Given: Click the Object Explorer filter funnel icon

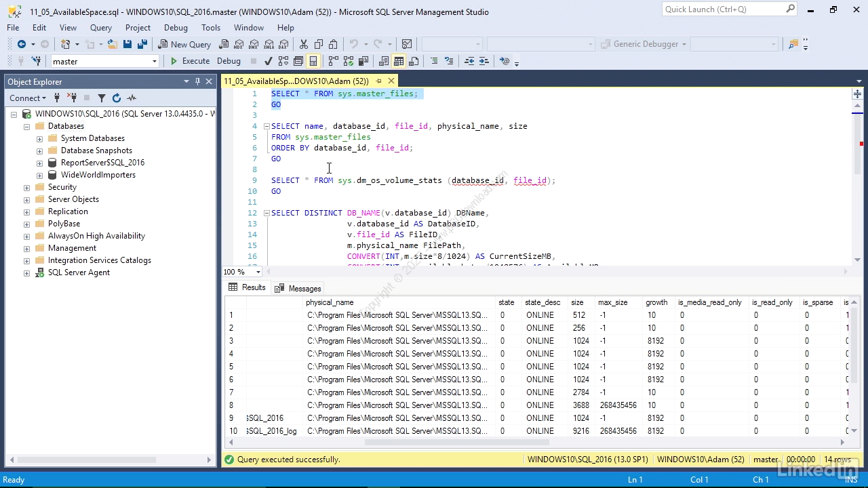Looking at the screenshot, I should 102,98.
